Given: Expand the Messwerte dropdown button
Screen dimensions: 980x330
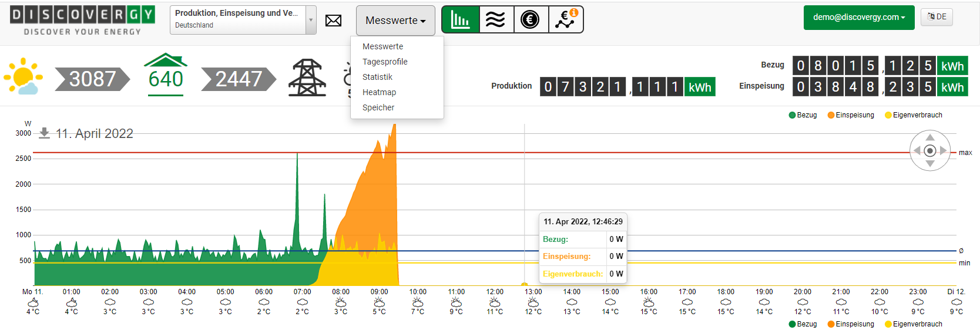Looking at the screenshot, I should tap(395, 21).
